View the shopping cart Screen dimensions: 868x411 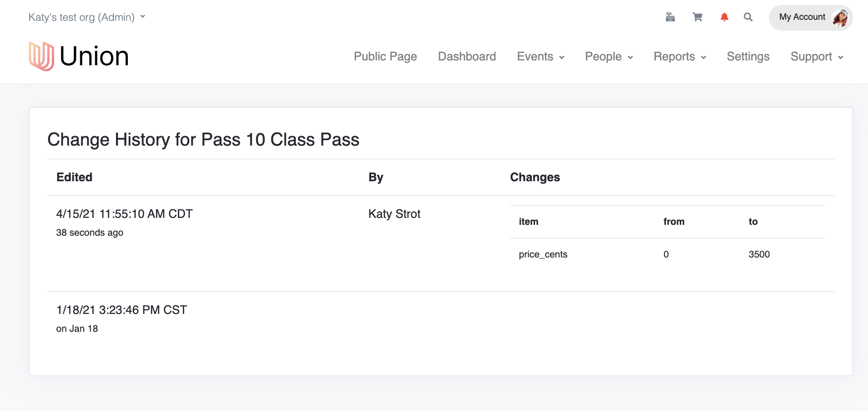click(x=698, y=17)
